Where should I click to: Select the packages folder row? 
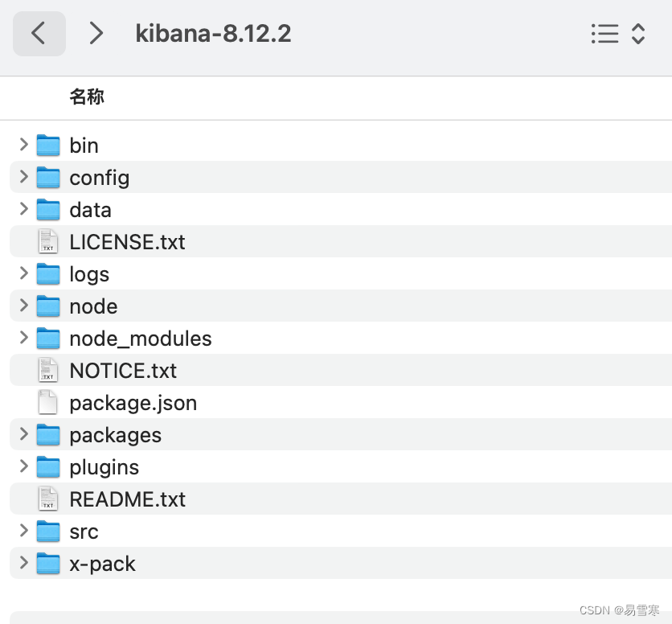115,434
